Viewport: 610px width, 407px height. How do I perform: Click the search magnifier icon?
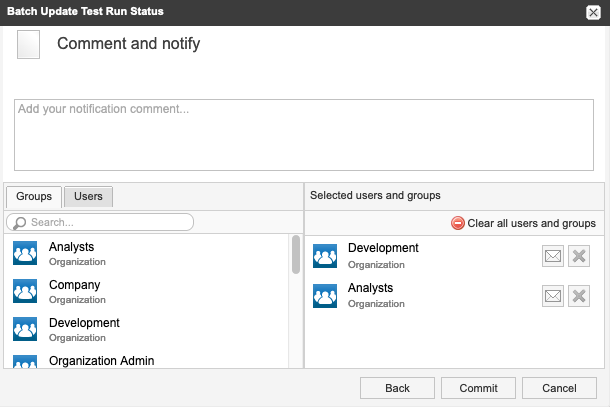[18, 222]
